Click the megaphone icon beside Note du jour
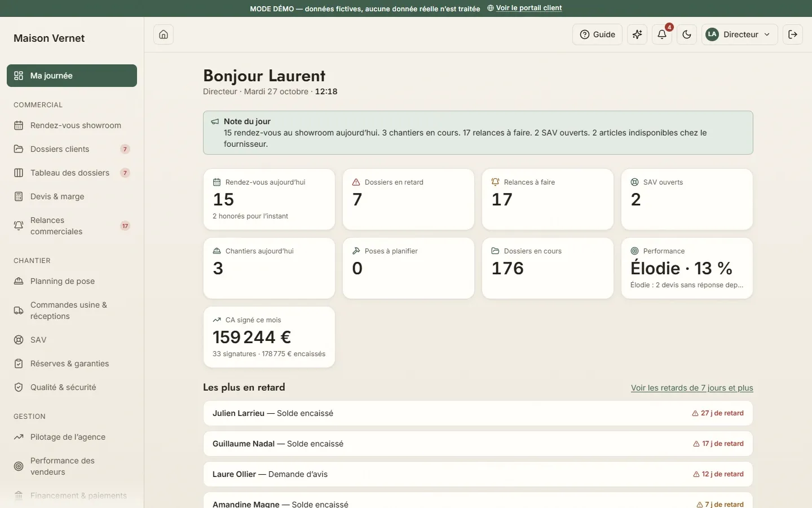The width and height of the screenshot is (812, 508). (x=215, y=121)
